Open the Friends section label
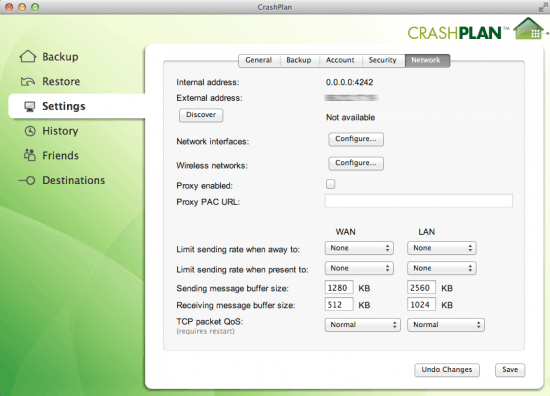This screenshot has height=396, width=550. click(x=60, y=155)
